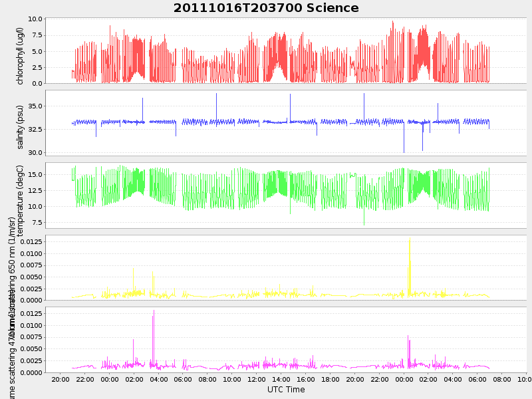Screen dimensions: 532x399
Task: Click the 0.0075 tick of the magenta scattering plot
Action: tap(31, 337)
